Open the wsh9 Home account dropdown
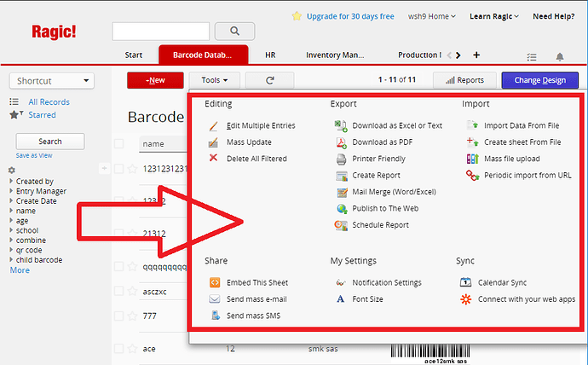 click(x=431, y=16)
